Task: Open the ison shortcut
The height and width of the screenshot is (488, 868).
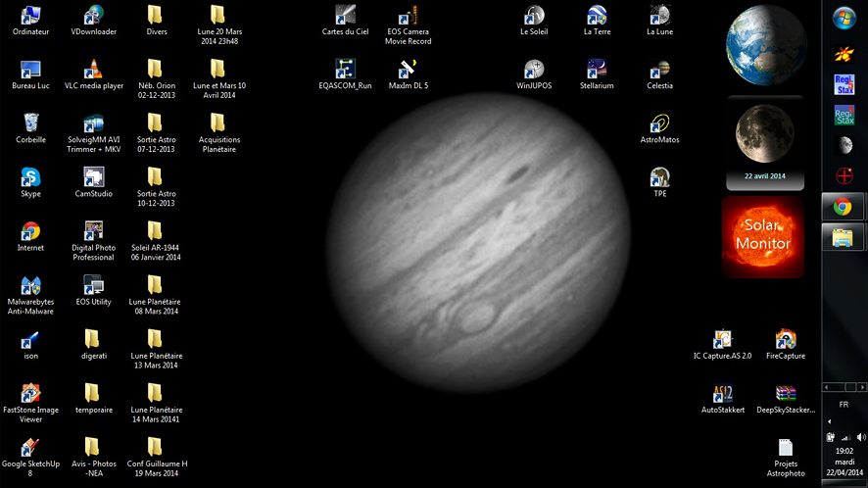Action: coord(30,345)
